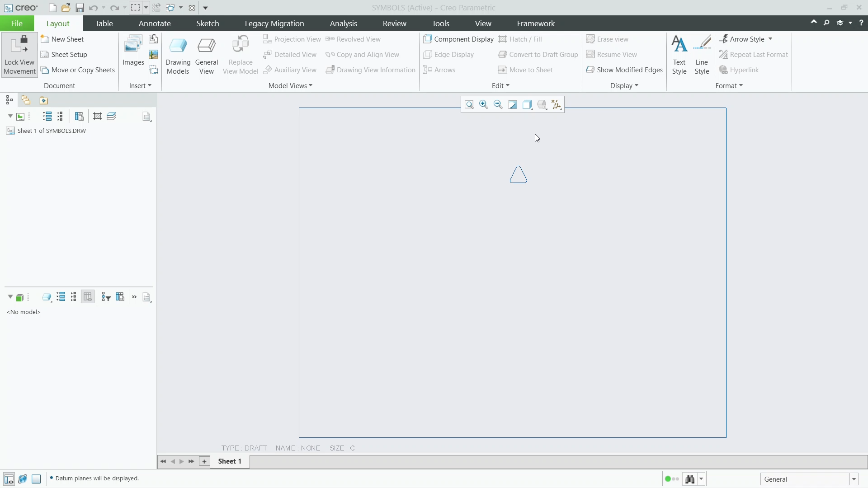
Task: Insert a General View
Action: [x=207, y=55]
